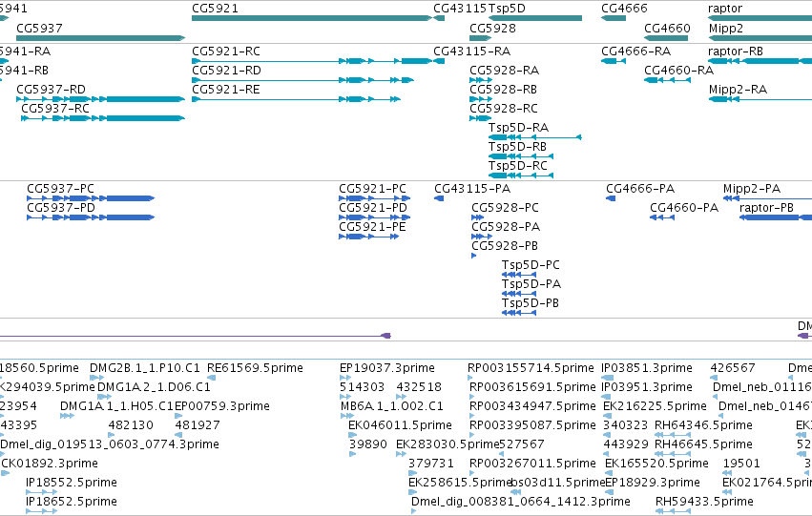Click the CG5937-RC transcript label
Image resolution: width=812 pixels, height=516 pixels.
pyautogui.click(x=55, y=109)
